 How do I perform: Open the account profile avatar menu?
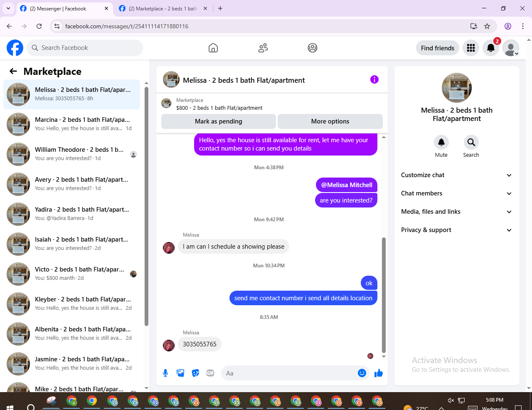(x=511, y=48)
